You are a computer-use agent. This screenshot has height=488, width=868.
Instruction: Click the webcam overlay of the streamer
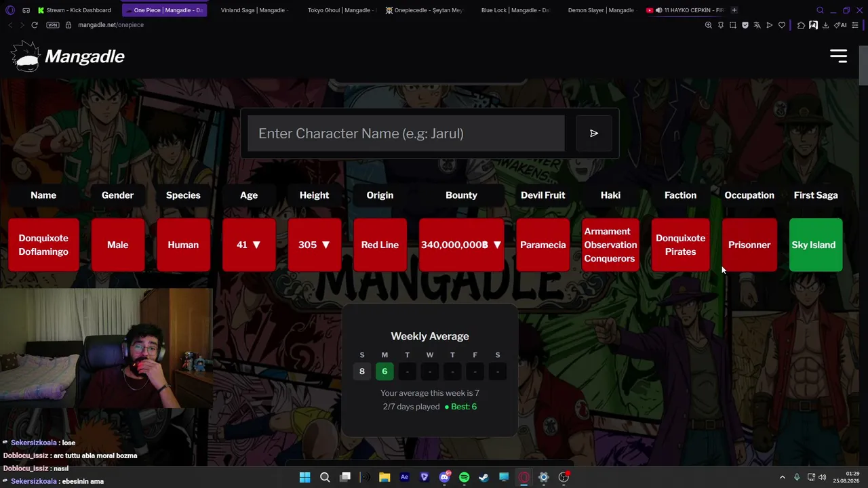106,348
